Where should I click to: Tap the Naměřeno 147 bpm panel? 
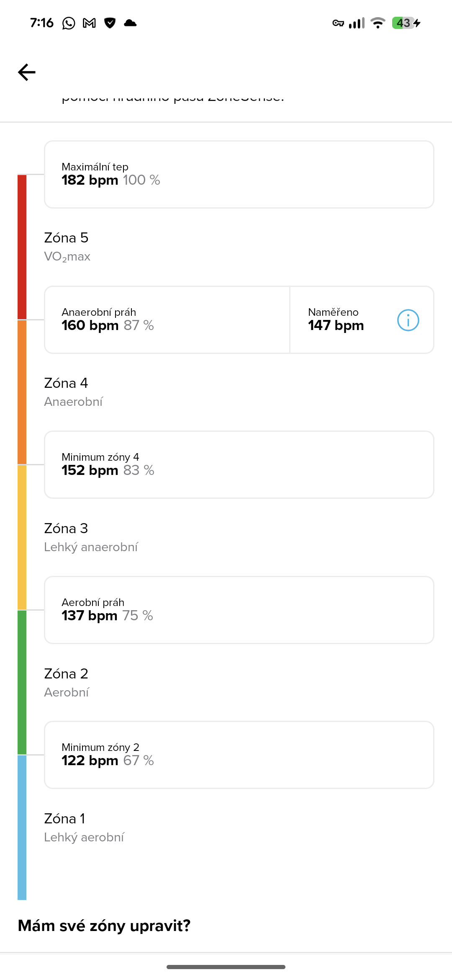click(x=343, y=320)
